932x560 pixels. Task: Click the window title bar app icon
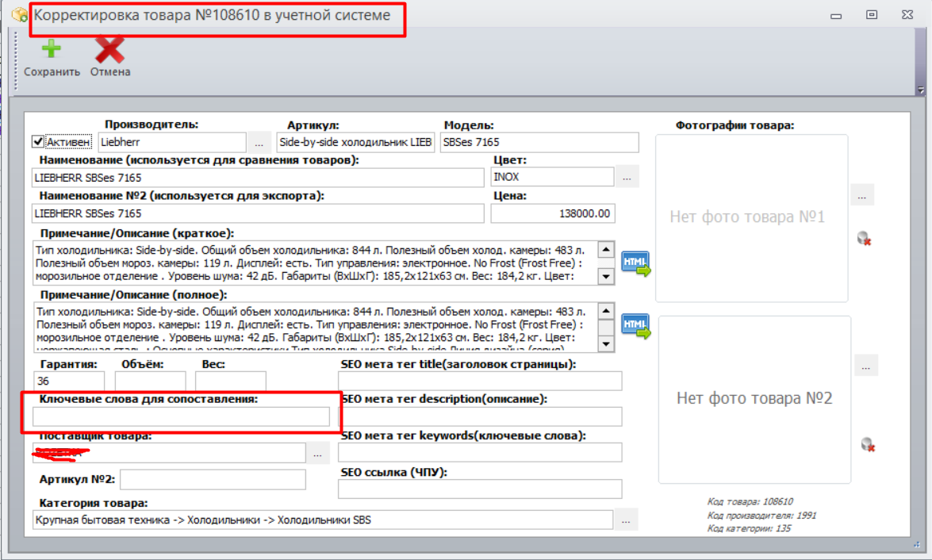(20, 13)
